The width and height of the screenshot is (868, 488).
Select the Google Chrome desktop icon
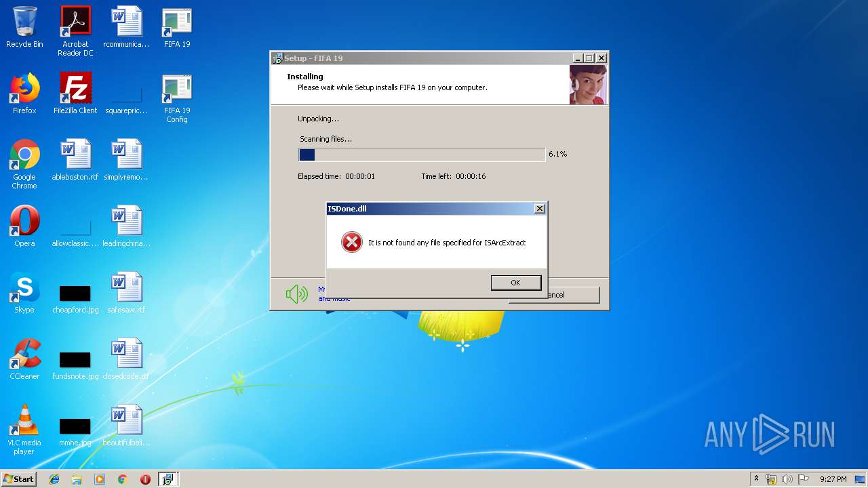coord(24,165)
